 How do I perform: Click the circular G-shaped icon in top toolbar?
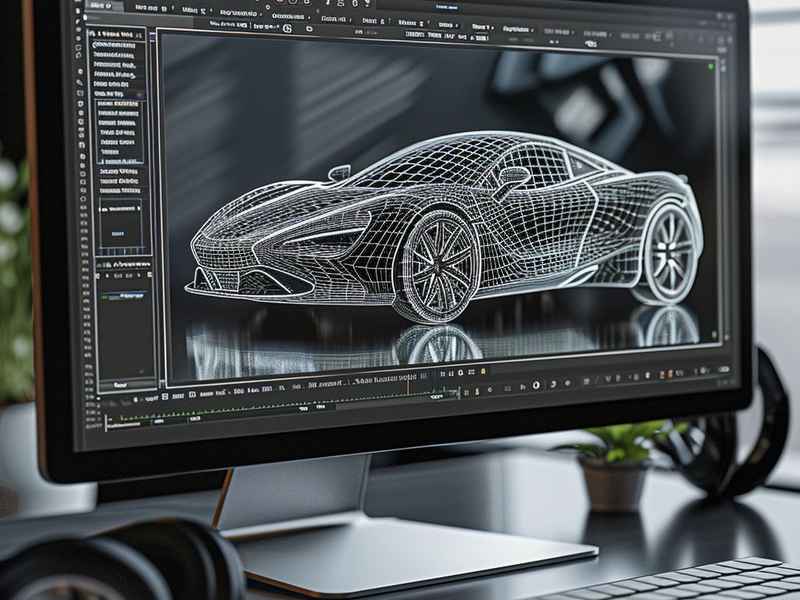[287, 29]
